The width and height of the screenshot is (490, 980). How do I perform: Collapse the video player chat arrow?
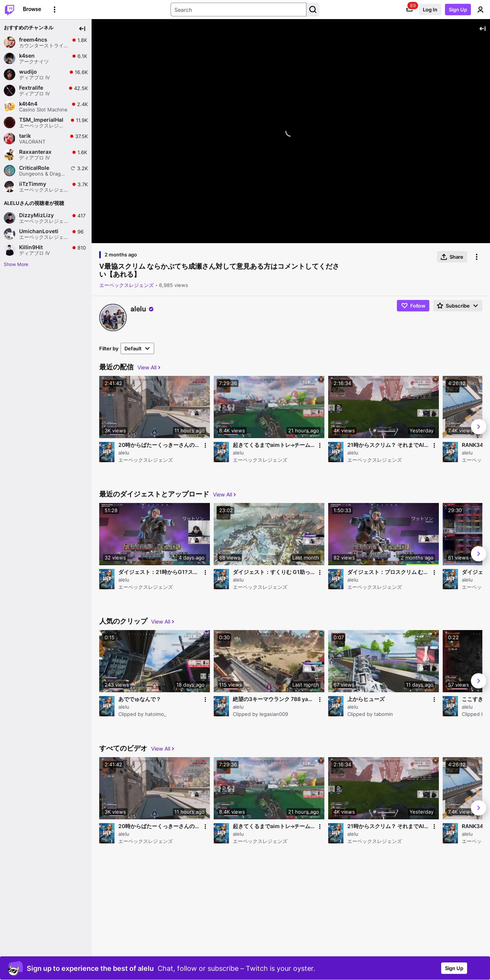click(482, 29)
